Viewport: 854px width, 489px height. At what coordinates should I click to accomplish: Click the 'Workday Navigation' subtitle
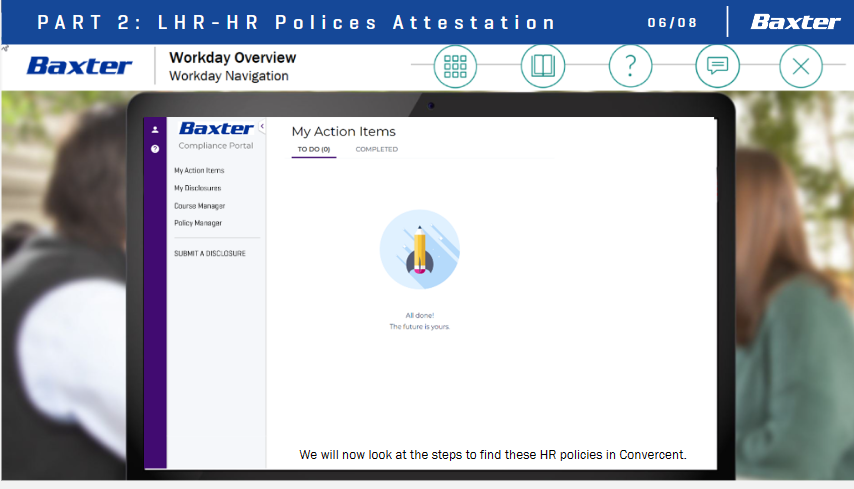pyautogui.click(x=229, y=76)
